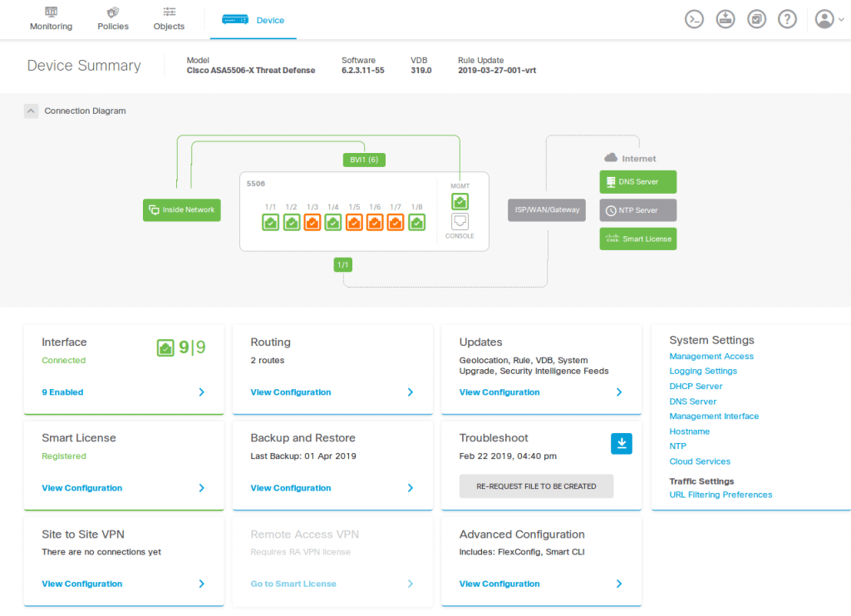Viewport: 851px width, 616px height.
Task: Open Management Access settings
Action: pos(711,357)
